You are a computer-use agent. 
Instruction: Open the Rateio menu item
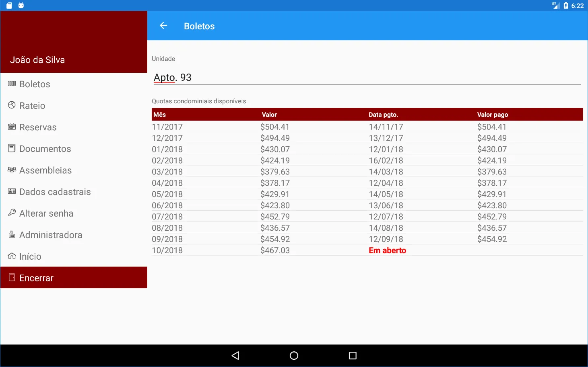(74, 106)
